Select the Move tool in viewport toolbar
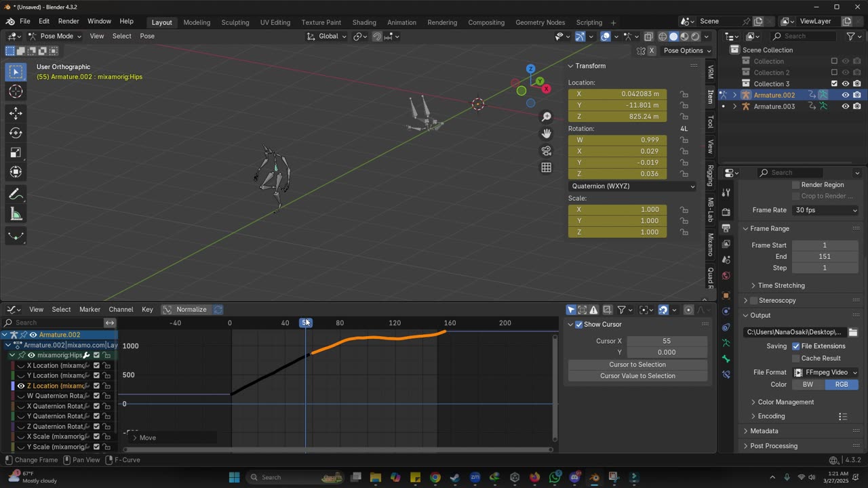Screen dimensions: 868x488 16,113
